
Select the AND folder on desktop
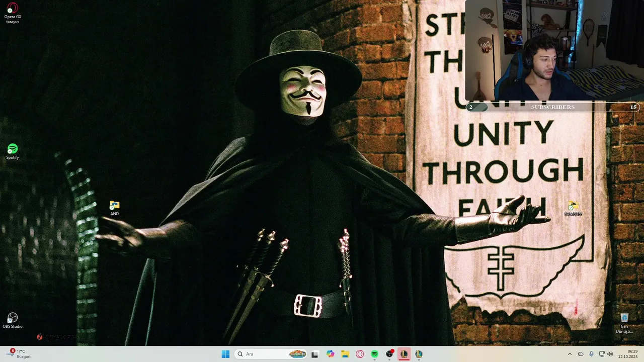tap(115, 208)
